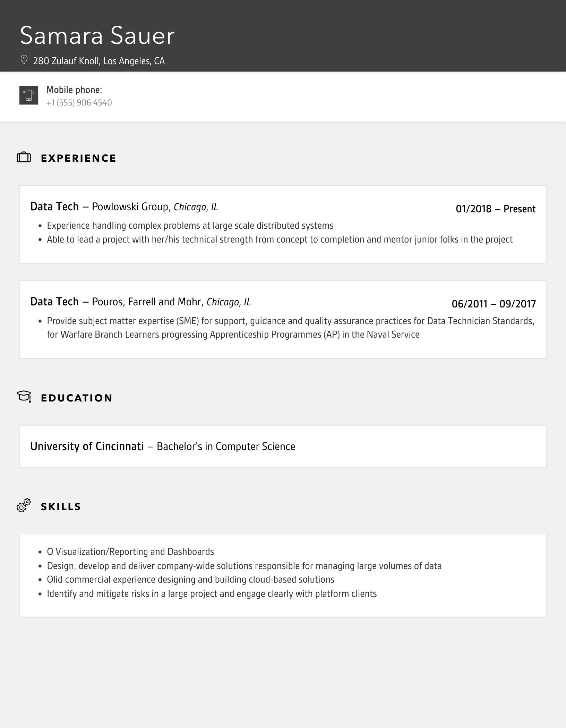The width and height of the screenshot is (566, 728).
Task: Click the Bachelor's in Computer Science text
Action: click(x=226, y=447)
